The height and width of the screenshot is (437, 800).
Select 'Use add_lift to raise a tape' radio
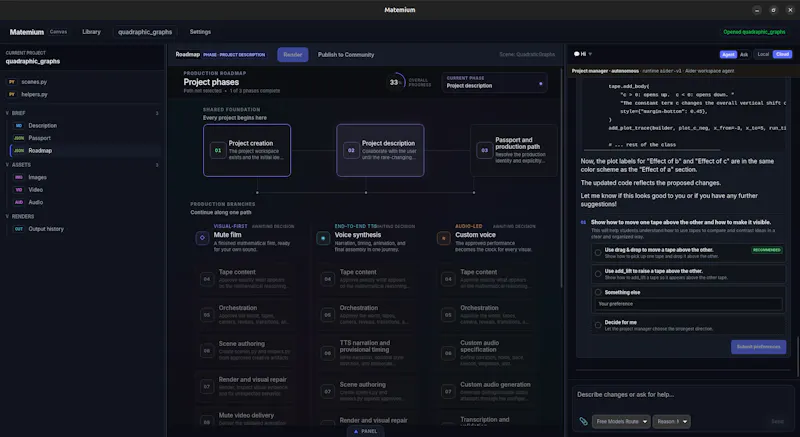(x=598, y=274)
